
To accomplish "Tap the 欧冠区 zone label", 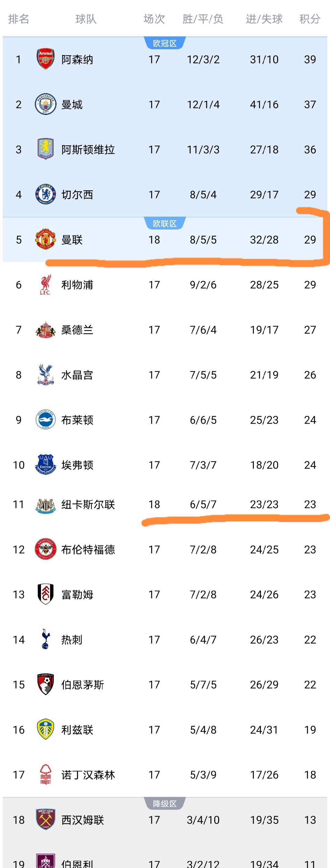I will [165, 43].
